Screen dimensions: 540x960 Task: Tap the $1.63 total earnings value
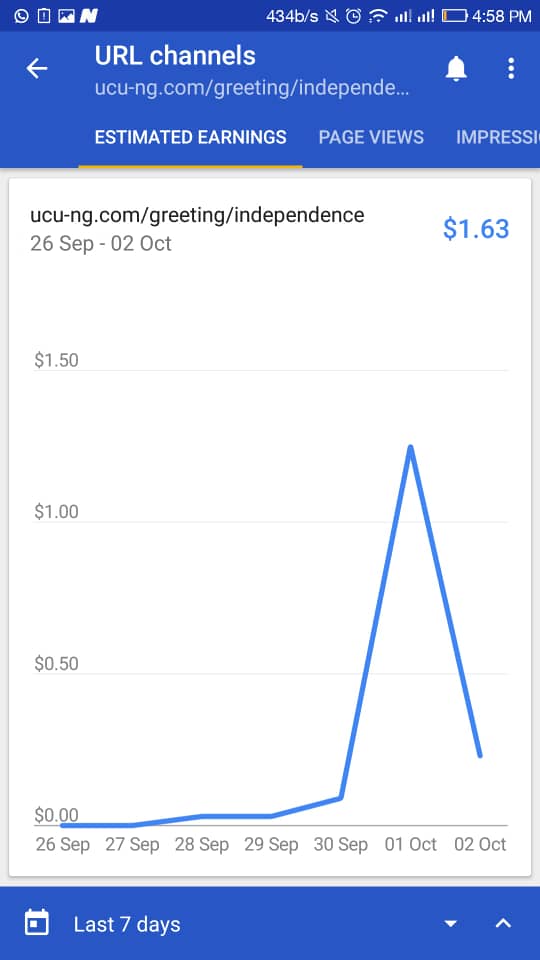tap(476, 228)
